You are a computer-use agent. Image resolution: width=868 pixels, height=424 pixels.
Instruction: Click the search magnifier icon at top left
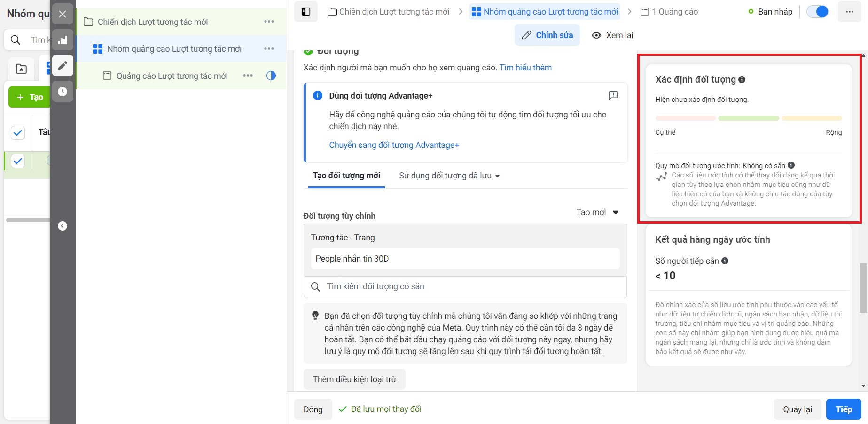point(16,40)
